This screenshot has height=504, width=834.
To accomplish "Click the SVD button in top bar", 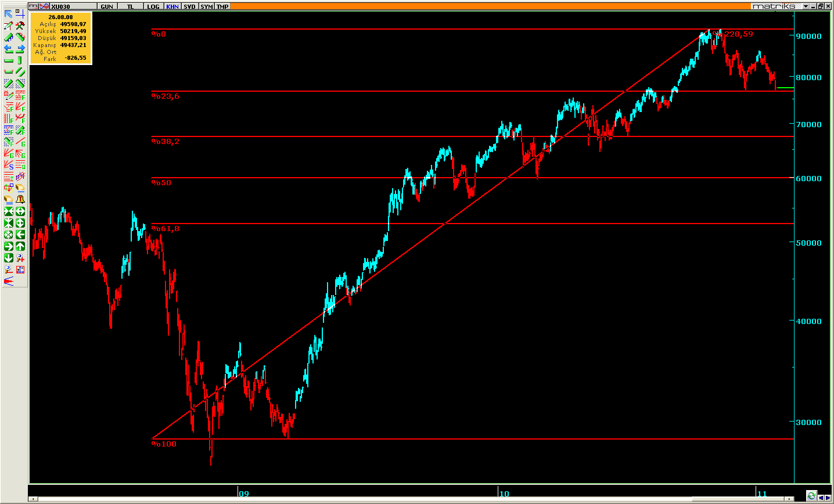I will tap(189, 6).
